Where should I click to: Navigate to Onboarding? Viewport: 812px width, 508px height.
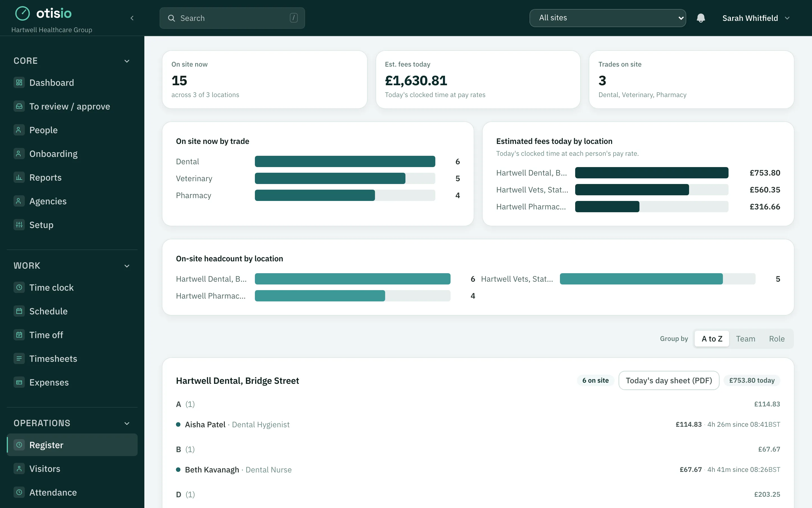tap(72, 154)
